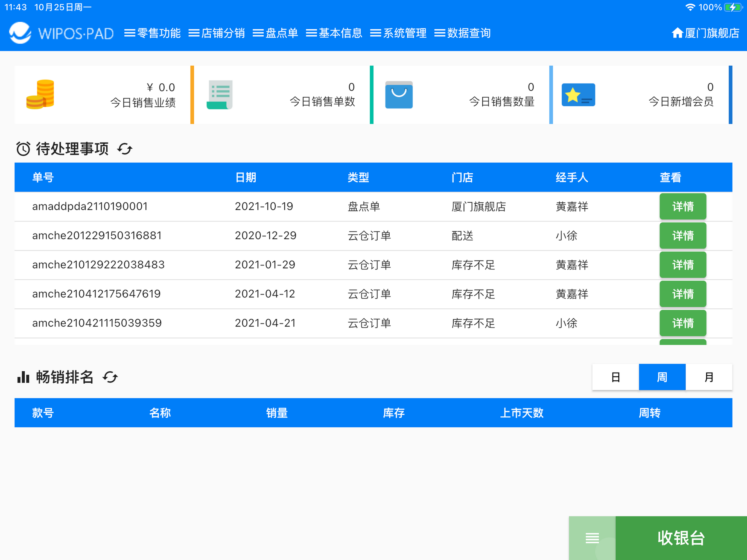Image resolution: width=747 pixels, height=560 pixels.
Task: View 详情 for amaddpda2110190001
Action: click(682, 206)
